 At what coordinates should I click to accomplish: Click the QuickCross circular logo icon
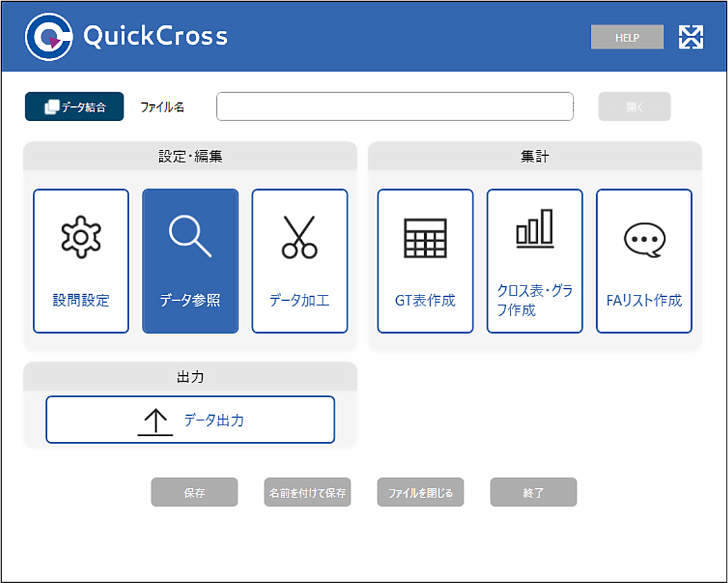click(49, 37)
